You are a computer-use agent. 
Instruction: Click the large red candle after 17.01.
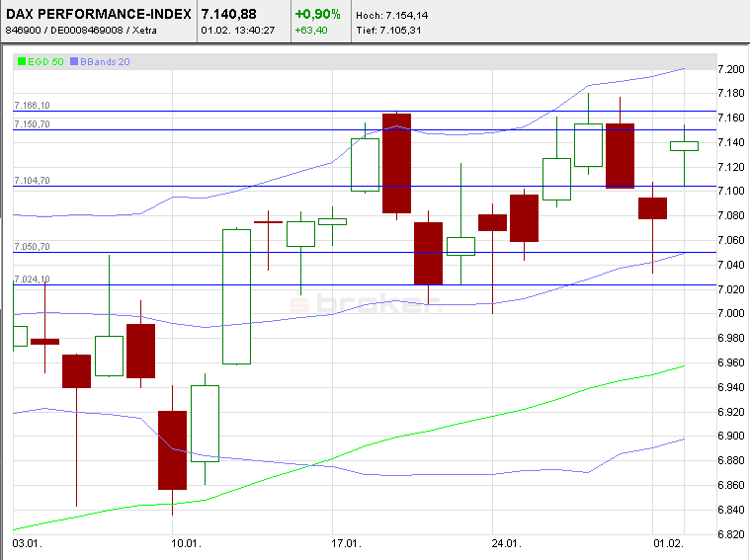(396, 163)
